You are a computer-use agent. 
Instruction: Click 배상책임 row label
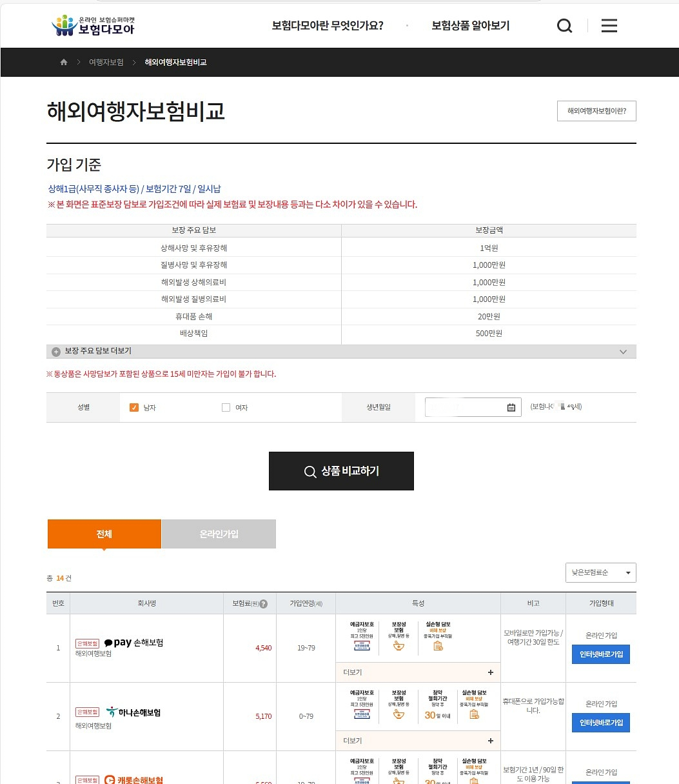click(194, 333)
